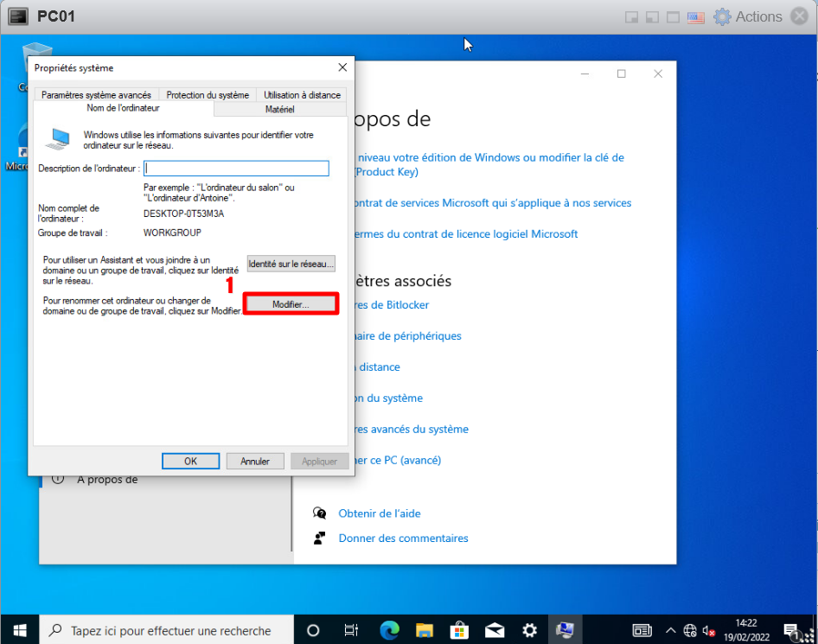
Task: Open File Explorer from taskbar
Action: pyautogui.click(x=423, y=630)
